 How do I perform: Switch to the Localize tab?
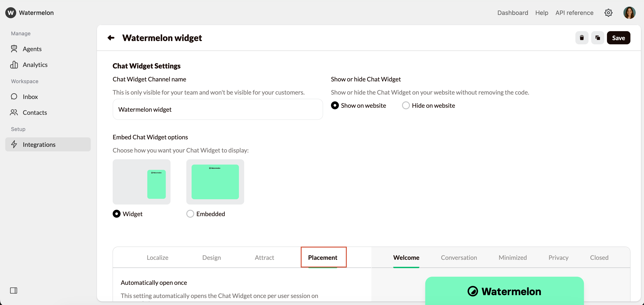coord(158,257)
